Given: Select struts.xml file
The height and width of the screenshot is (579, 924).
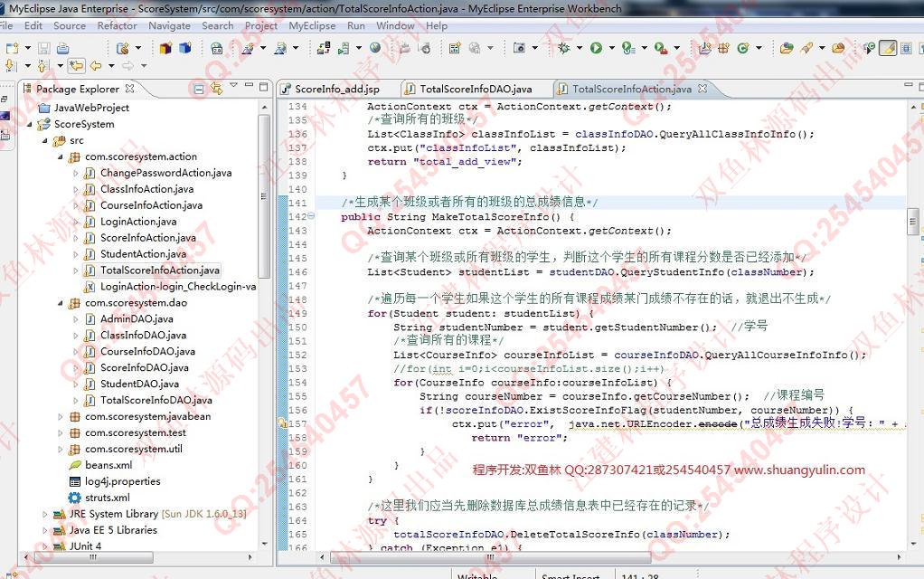Looking at the screenshot, I should point(107,498).
